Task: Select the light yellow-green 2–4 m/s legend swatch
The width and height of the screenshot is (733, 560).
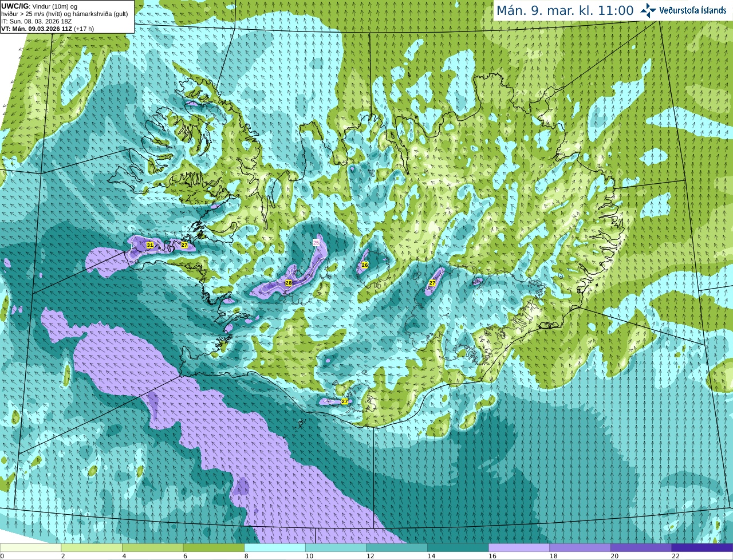Action: [92, 547]
